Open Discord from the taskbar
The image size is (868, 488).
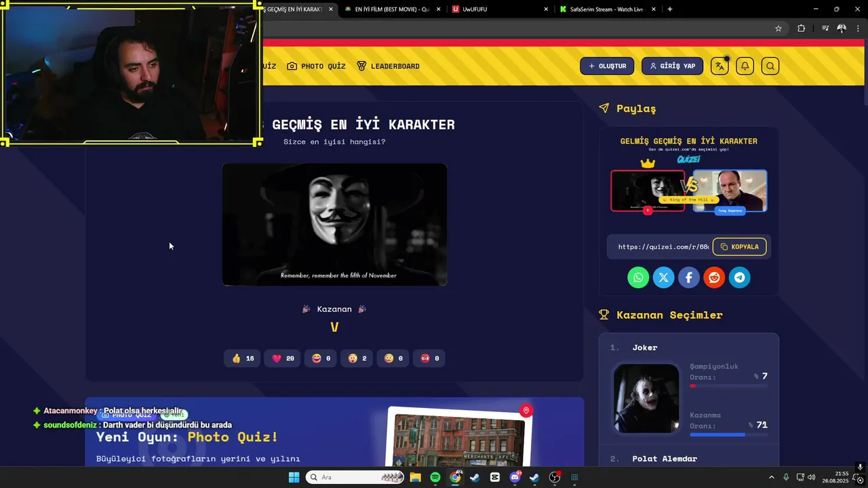515,477
